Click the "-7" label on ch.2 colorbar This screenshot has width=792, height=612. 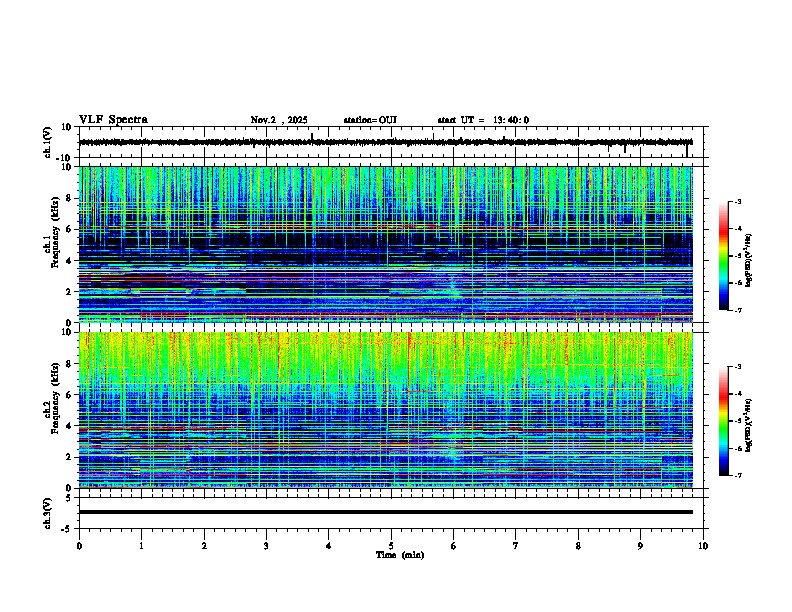(737, 475)
